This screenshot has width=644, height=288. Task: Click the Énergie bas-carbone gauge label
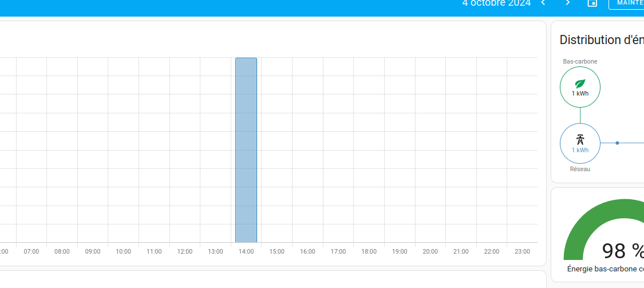[x=606, y=269]
